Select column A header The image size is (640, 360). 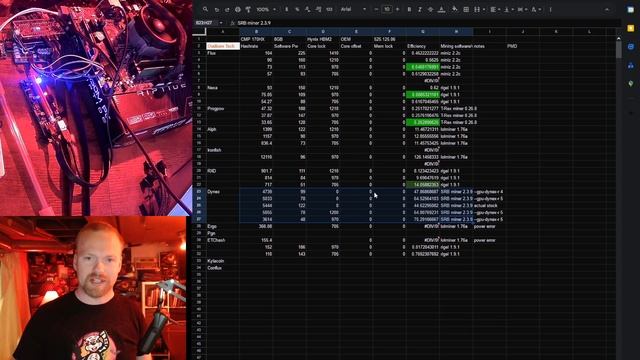pyautogui.click(x=223, y=31)
